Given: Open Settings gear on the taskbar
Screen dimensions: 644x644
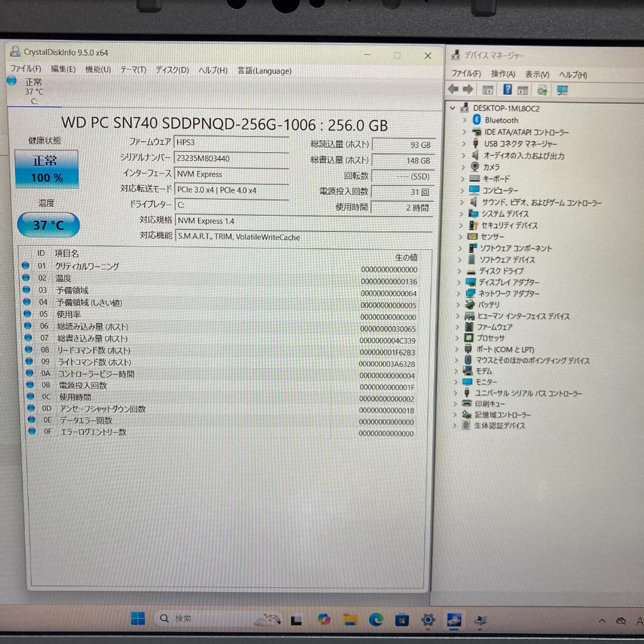Looking at the screenshot, I should [428, 620].
